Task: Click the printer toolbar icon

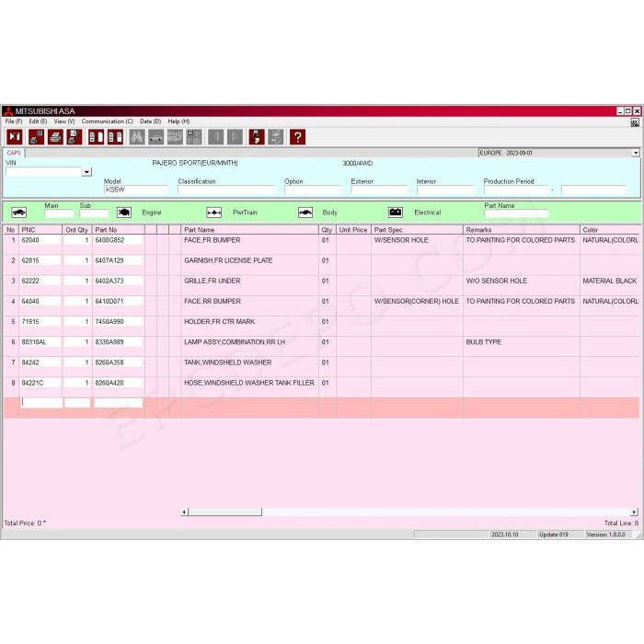Action: tap(55, 137)
